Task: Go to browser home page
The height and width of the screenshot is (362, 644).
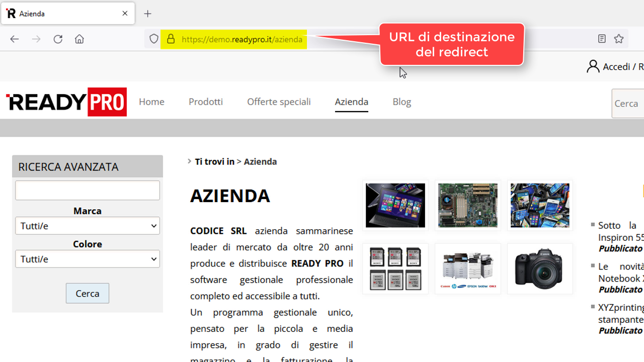Action: pos(79,39)
